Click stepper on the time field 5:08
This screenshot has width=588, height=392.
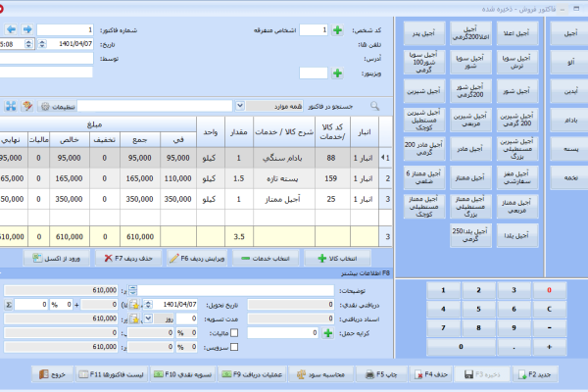click(x=28, y=44)
